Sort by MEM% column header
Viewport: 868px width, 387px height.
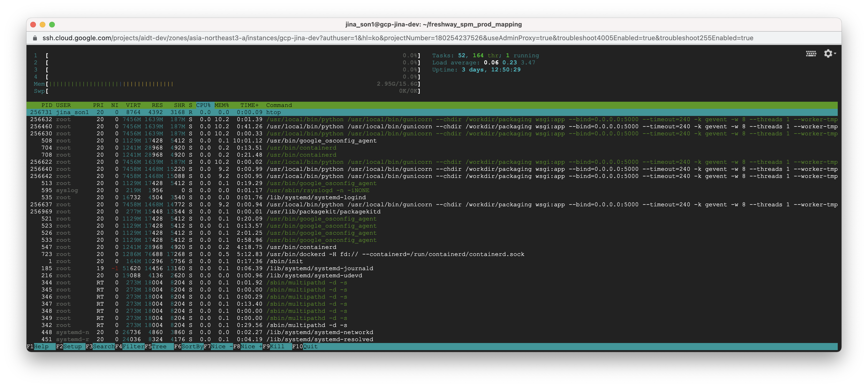click(x=221, y=105)
